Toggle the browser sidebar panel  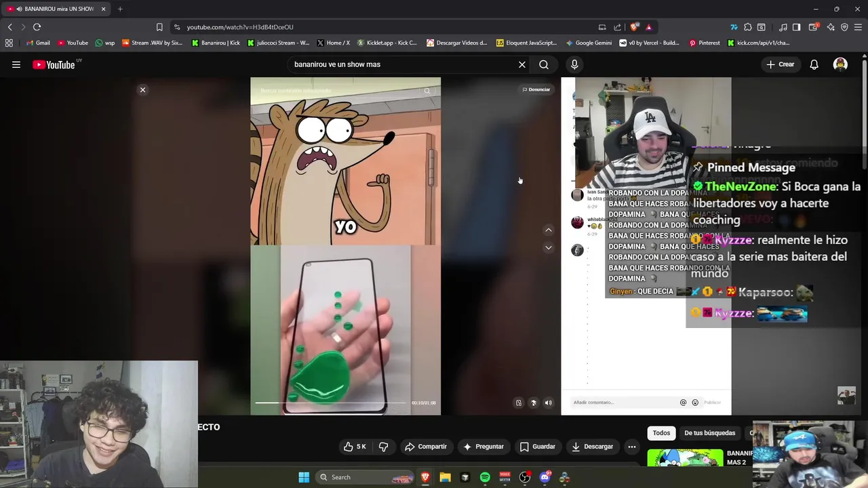tap(796, 27)
